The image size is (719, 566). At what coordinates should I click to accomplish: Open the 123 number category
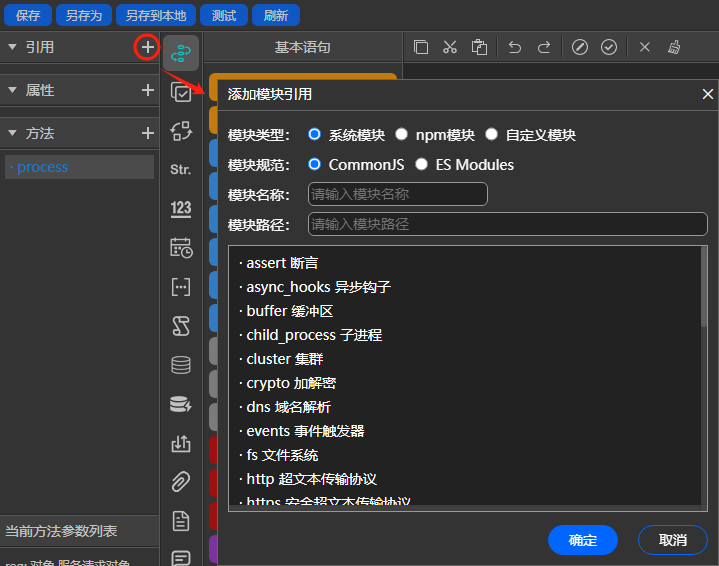(181, 208)
